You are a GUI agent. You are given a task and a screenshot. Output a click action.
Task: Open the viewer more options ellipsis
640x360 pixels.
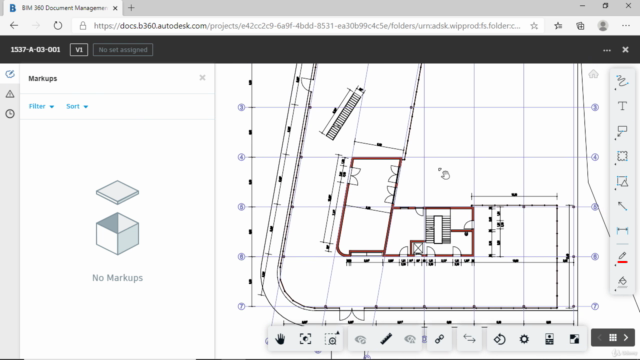(x=607, y=50)
